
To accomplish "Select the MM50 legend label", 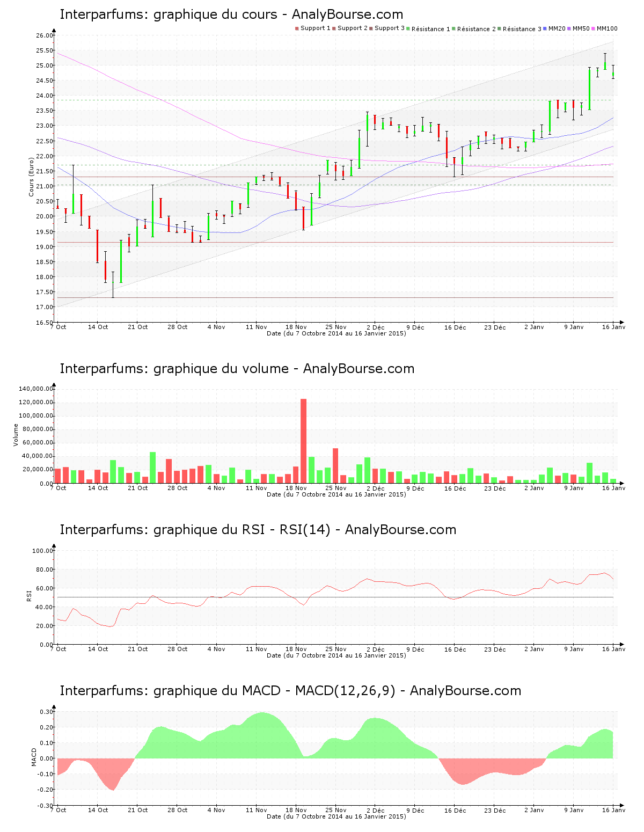I will 581,28.
